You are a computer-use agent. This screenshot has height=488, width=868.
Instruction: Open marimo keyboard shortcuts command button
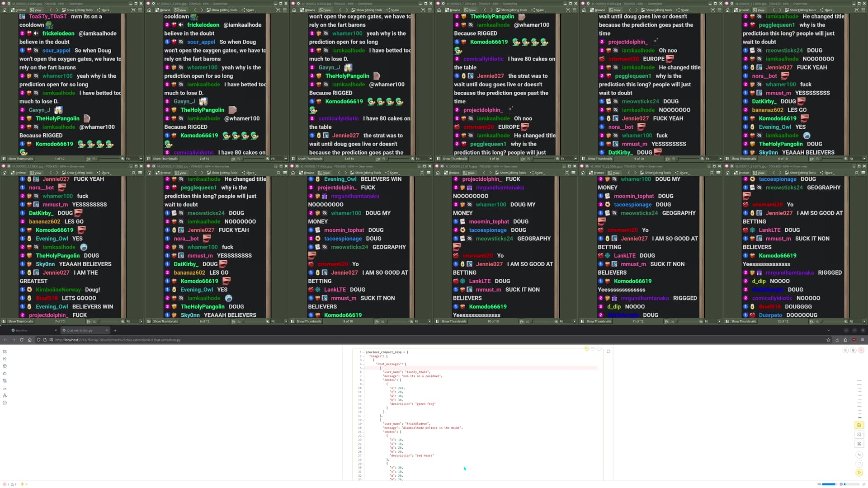859,444
